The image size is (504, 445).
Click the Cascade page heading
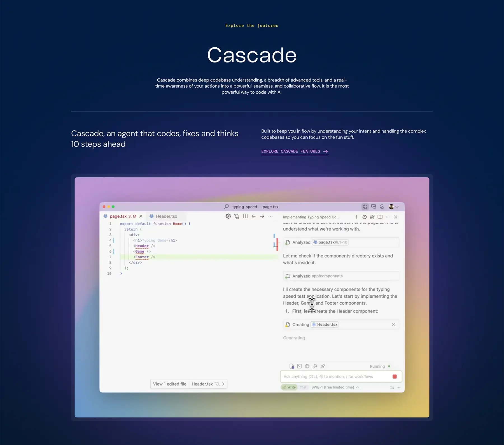click(252, 55)
